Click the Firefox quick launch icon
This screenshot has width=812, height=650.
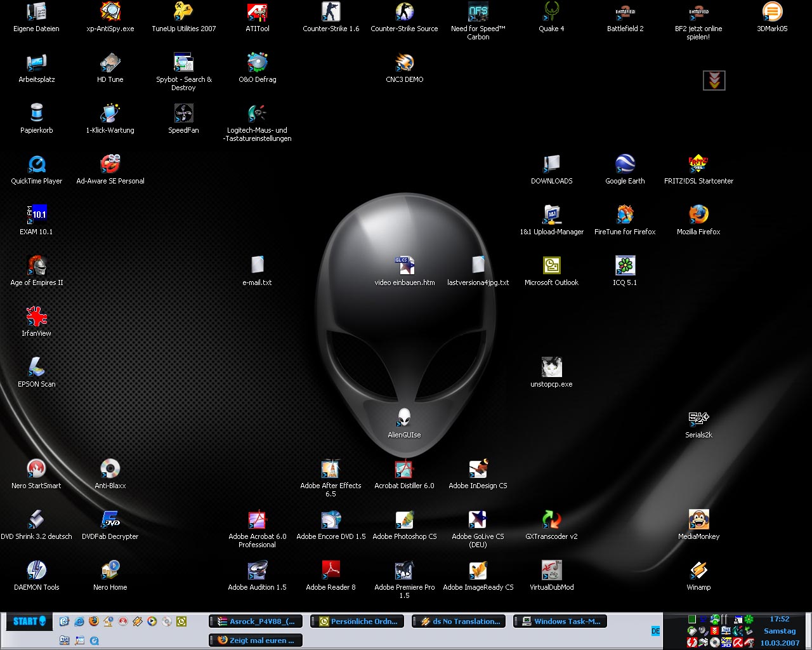click(x=93, y=621)
